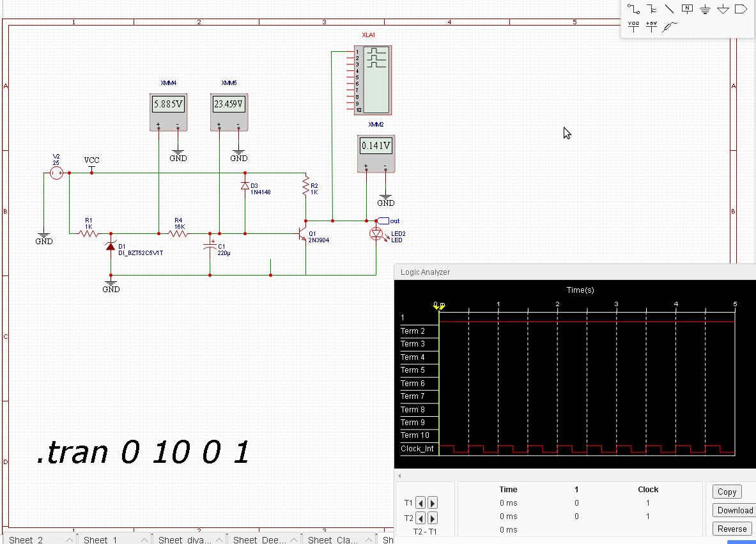Click the XLA1 logic analyzer instrument
The height and width of the screenshot is (544, 756).
pyautogui.click(x=373, y=80)
